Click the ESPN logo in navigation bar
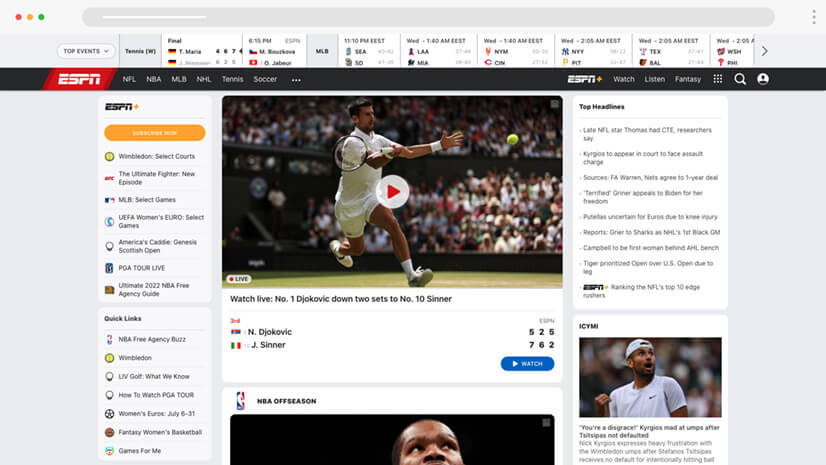Image resolution: width=826 pixels, height=465 pixels. (78, 79)
